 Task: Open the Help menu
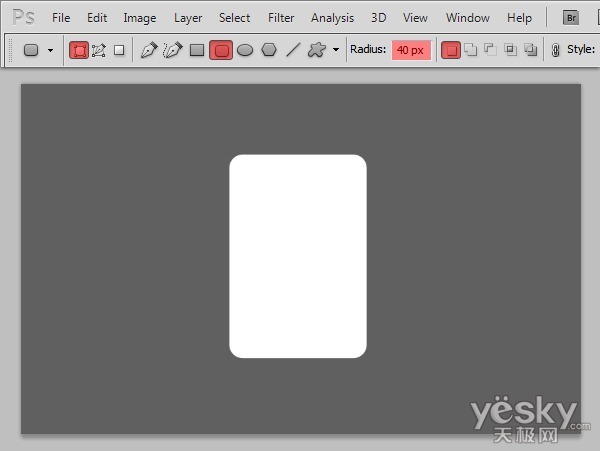[x=519, y=18]
